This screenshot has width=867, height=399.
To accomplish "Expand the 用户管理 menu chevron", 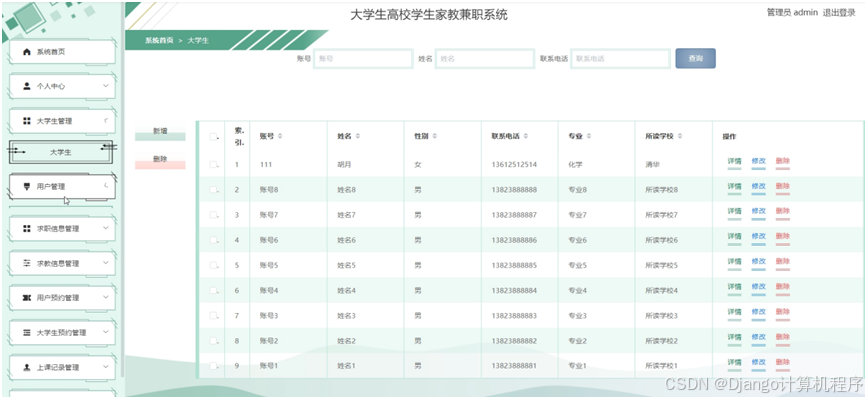I will point(106,186).
